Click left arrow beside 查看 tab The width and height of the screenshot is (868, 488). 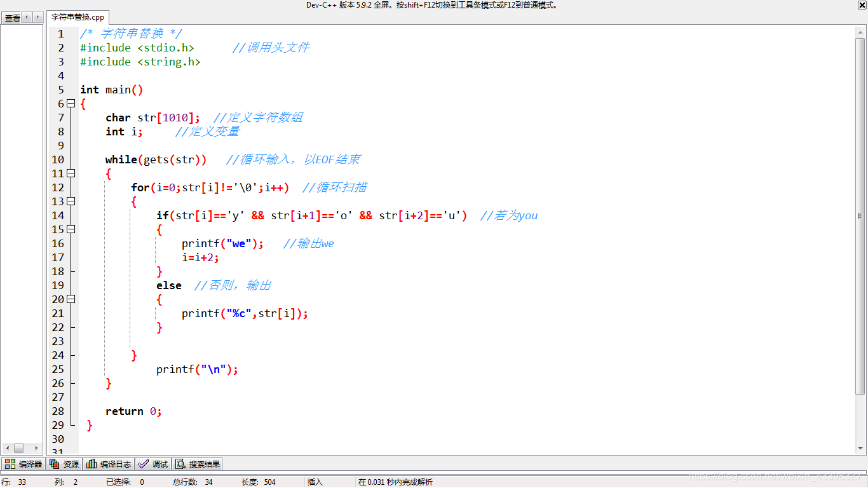[x=27, y=17]
